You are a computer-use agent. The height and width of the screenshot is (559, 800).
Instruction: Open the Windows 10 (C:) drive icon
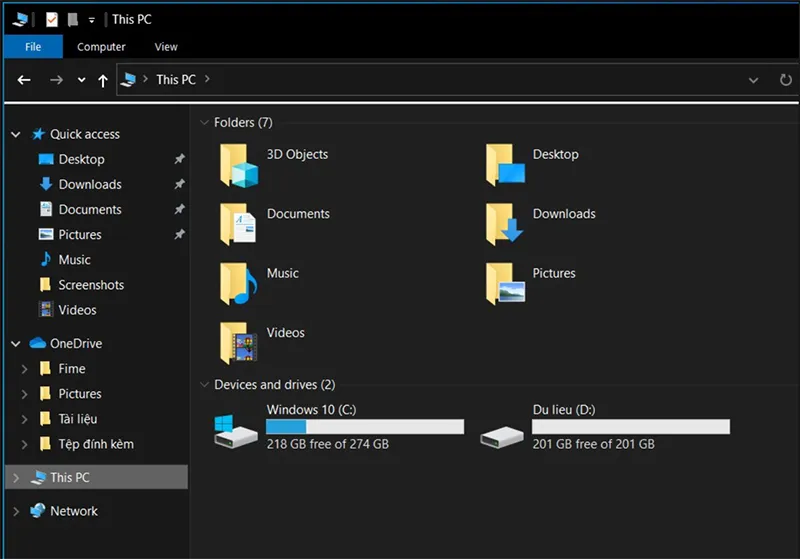(237, 428)
